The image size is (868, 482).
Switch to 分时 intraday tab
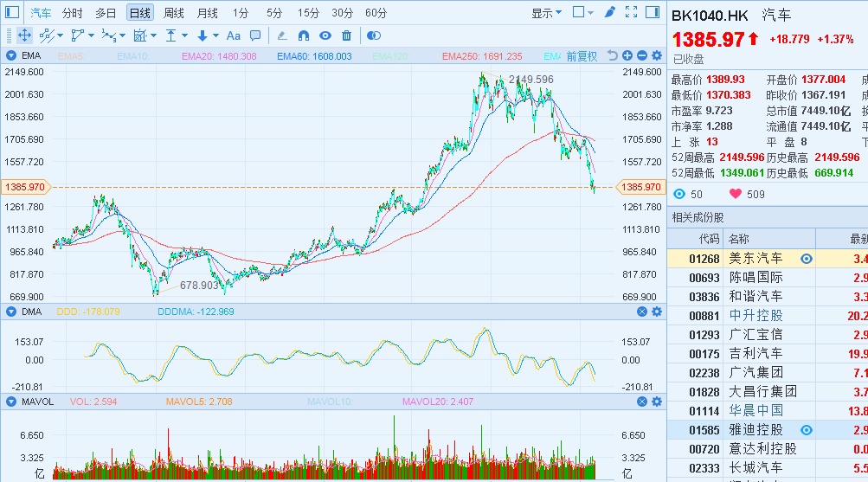72,13
